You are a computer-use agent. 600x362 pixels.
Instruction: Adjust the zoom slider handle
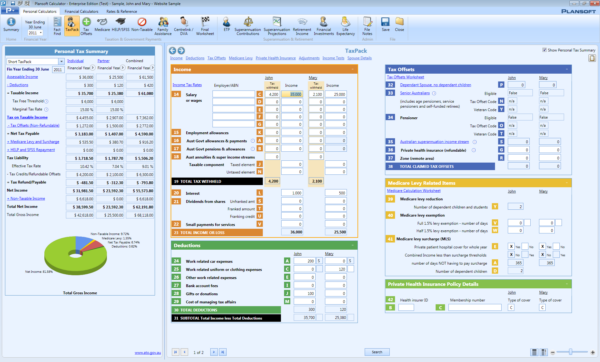(x=571, y=352)
